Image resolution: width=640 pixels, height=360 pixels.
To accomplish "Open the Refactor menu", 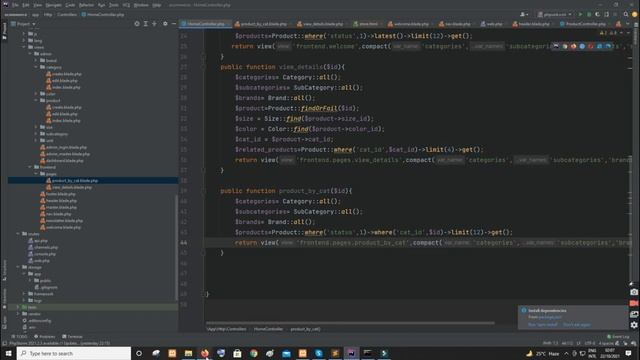I will point(86,5).
